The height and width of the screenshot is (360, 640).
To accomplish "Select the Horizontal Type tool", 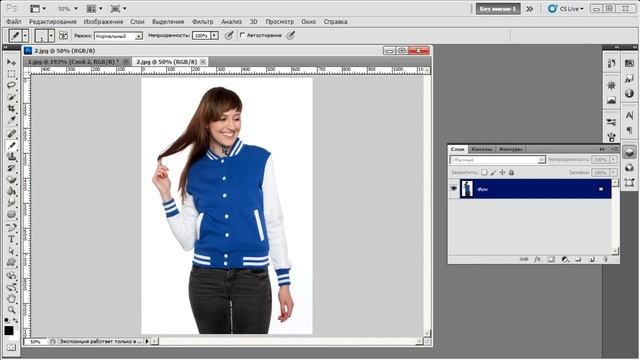I will coord(11,239).
